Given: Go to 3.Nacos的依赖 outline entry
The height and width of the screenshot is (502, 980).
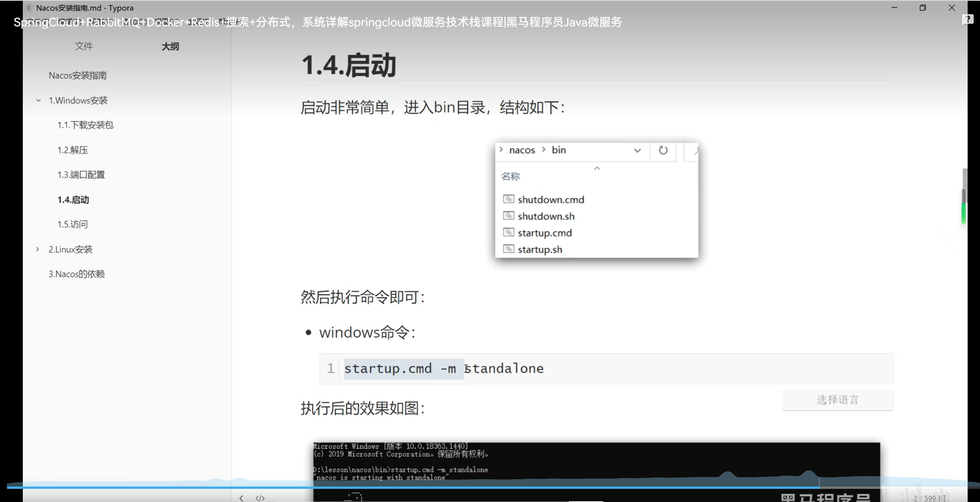Looking at the screenshot, I should pyautogui.click(x=77, y=274).
